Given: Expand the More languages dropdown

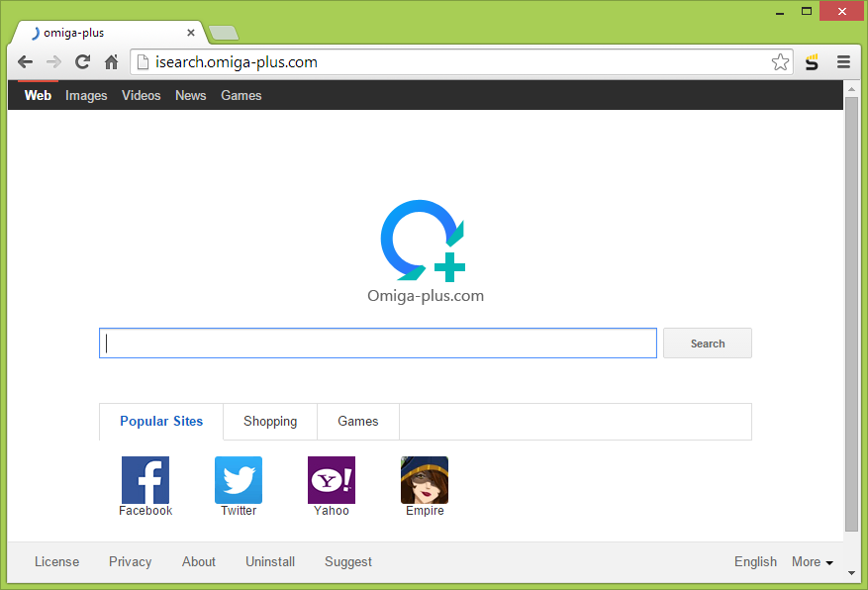Looking at the screenshot, I should pos(813,561).
